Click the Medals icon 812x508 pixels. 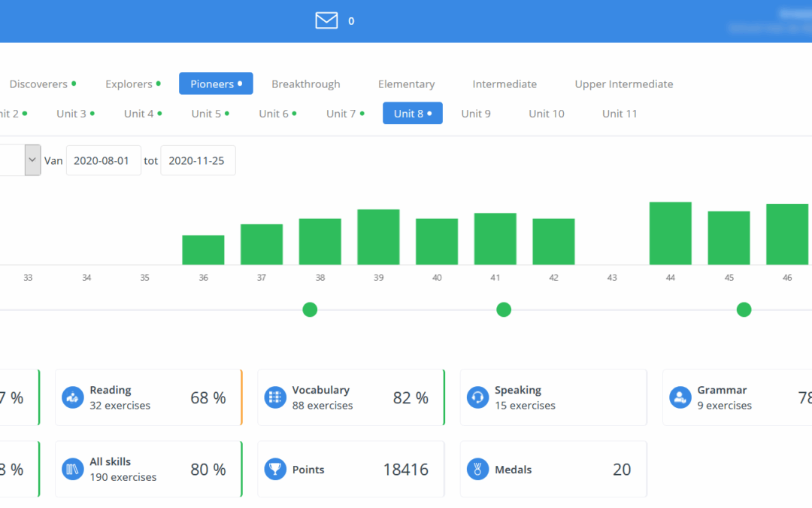coord(477,469)
